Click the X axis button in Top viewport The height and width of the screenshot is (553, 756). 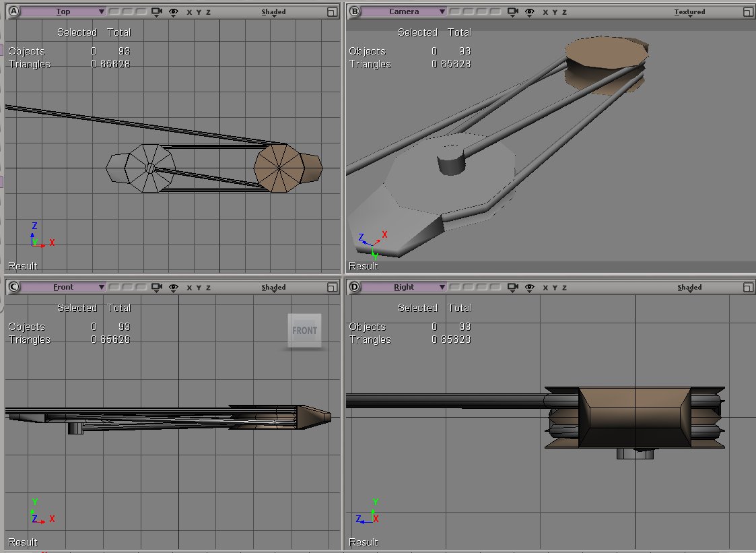click(x=189, y=12)
